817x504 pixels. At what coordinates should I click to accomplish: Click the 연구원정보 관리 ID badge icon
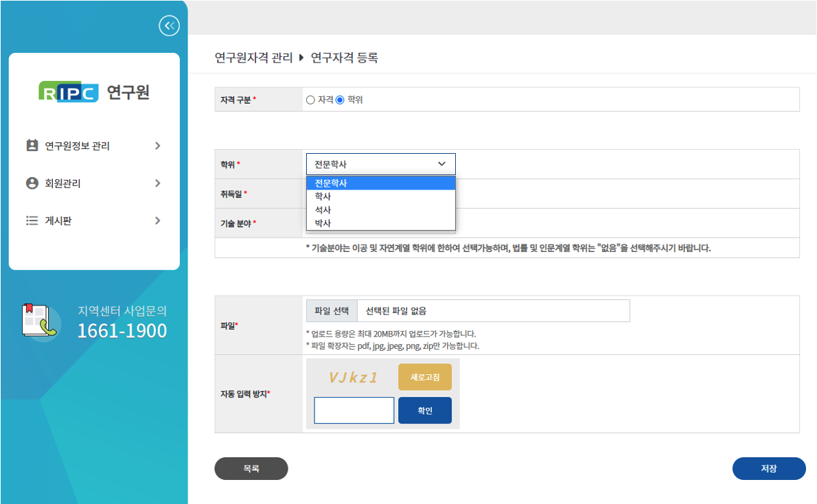(x=32, y=146)
